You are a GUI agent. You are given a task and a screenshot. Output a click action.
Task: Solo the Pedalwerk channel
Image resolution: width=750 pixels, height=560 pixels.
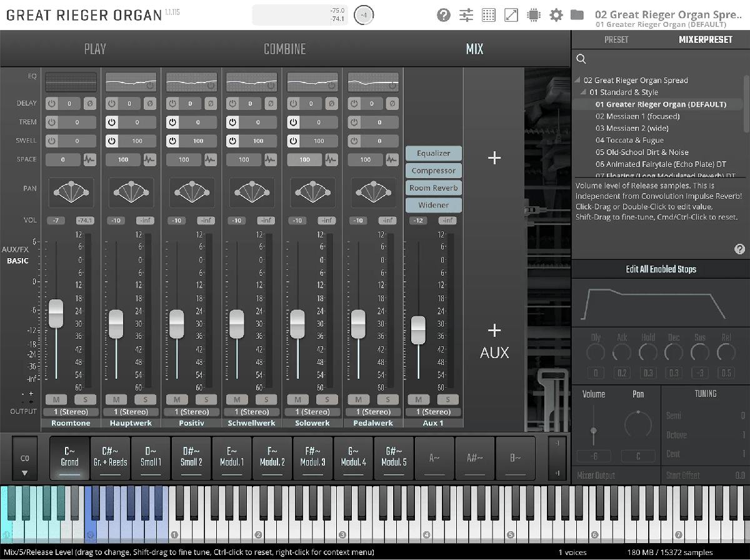pos(387,399)
